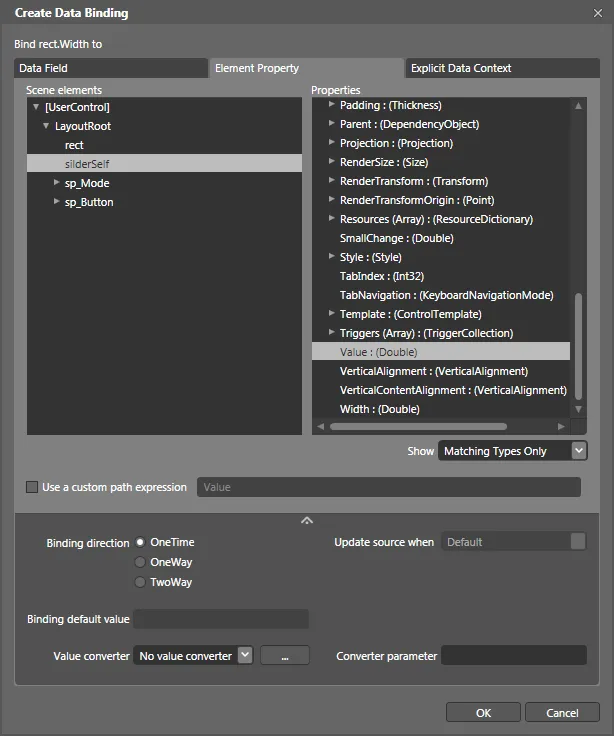Expand the Template property
The height and width of the screenshot is (736, 614).
tap(331, 313)
